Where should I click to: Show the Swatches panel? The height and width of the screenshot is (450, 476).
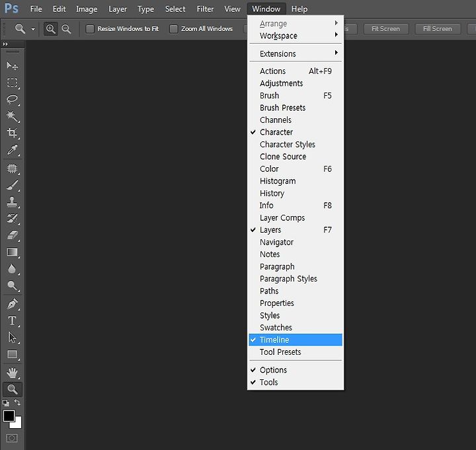[x=296, y=327]
